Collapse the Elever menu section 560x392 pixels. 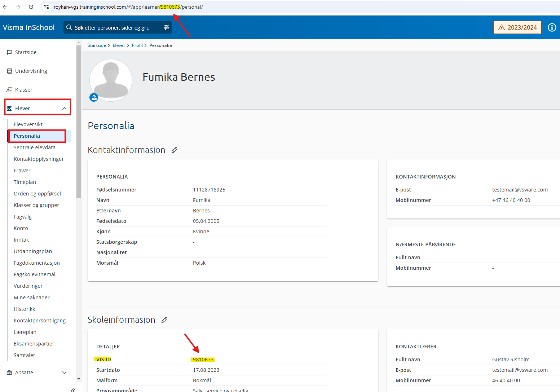coord(64,109)
